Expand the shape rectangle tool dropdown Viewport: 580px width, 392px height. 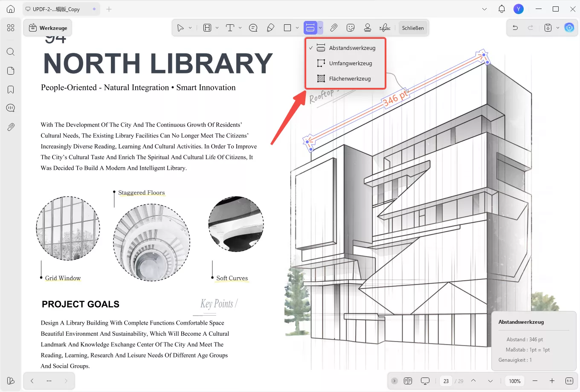297,28
